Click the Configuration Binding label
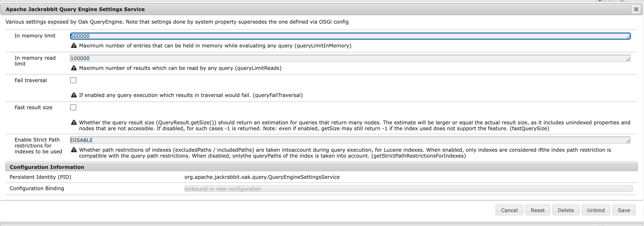644x226 pixels. [37, 188]
